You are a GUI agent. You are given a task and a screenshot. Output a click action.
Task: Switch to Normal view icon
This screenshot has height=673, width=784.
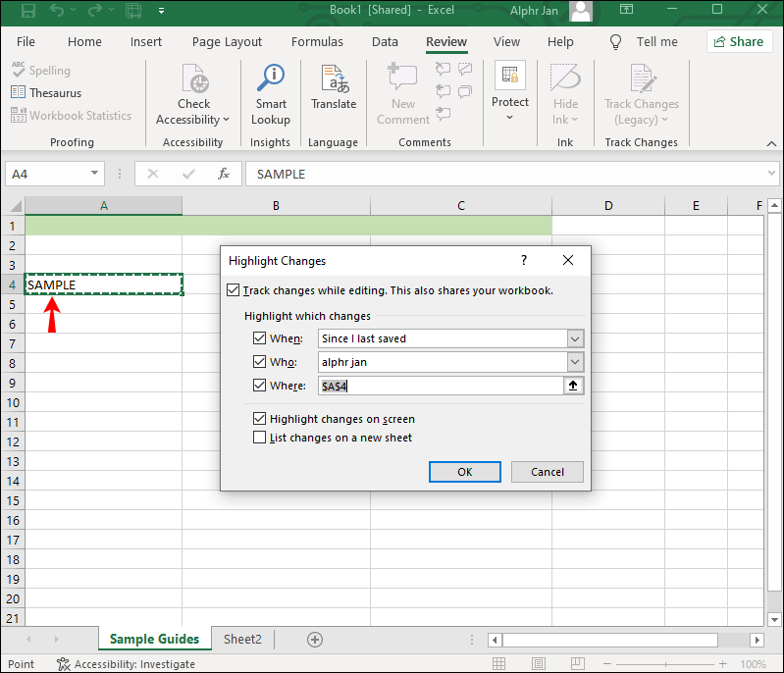[x=498, y=664]
